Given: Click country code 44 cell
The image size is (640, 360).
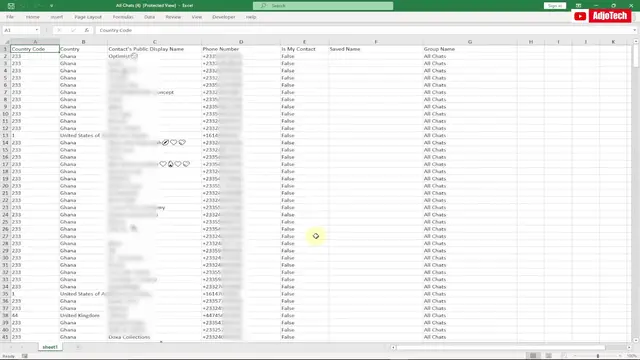Looking at the screenshot, I should point(35,316).
